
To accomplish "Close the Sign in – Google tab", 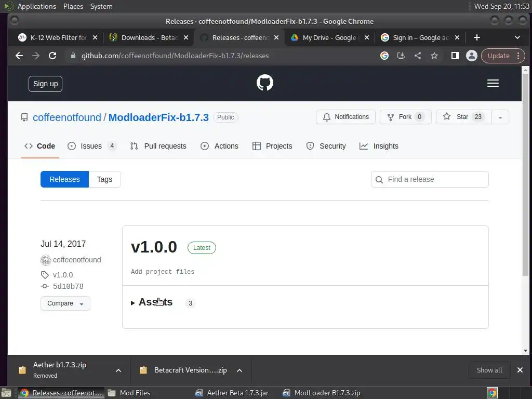I will pos(457,37).
